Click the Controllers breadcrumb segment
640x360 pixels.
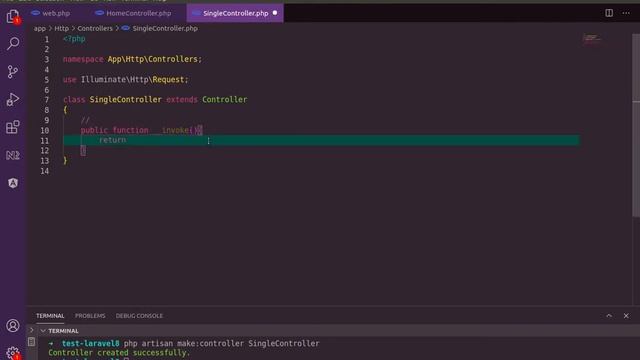pos(95,29)
